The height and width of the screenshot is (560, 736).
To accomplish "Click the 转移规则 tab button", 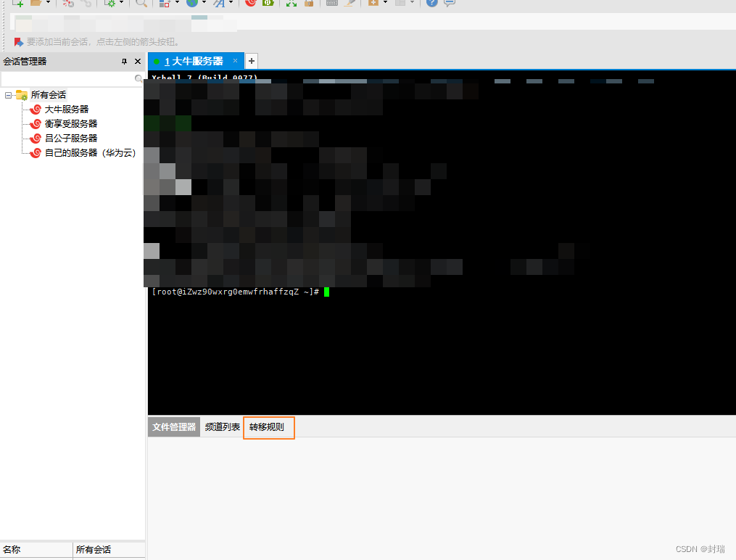I will tap(268, 427).
